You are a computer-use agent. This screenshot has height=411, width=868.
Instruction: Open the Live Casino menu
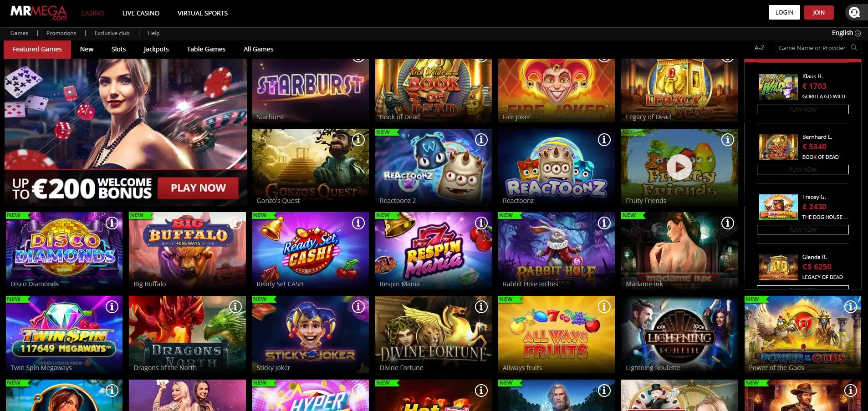(141, 13)
